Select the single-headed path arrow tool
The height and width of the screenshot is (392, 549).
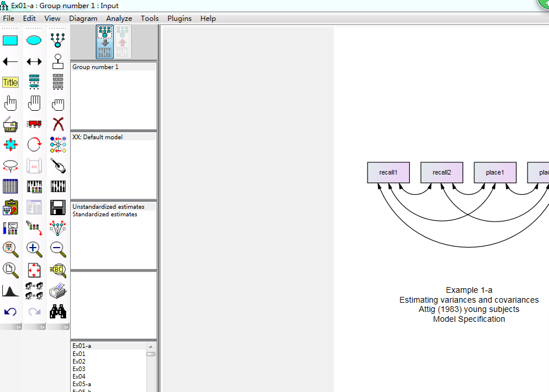click(10, 61)
